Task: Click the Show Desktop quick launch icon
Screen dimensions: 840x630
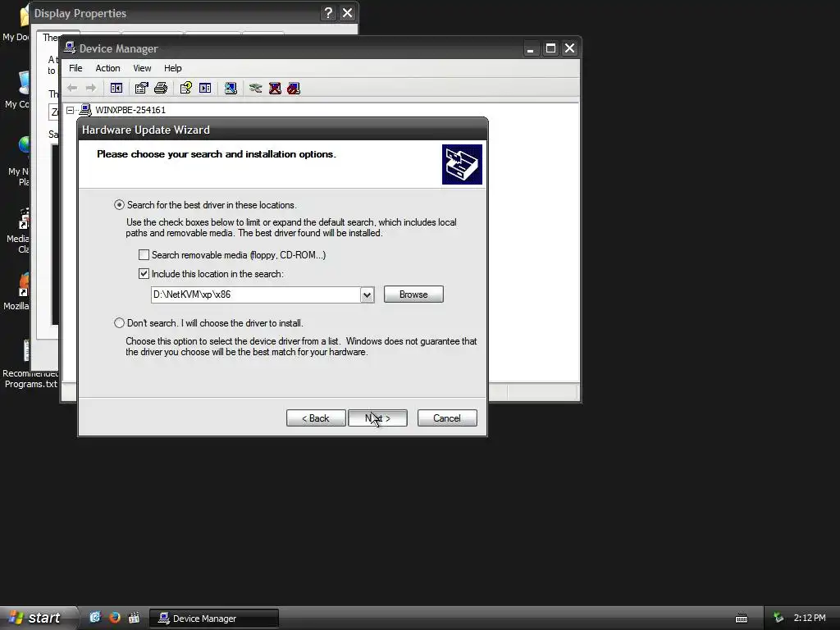Action: [x=95, y=618]
